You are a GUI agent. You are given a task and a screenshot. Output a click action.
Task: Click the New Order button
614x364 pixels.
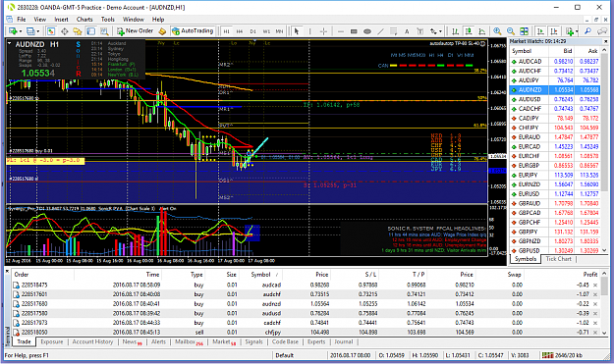pyautogui.click(x=136, y=30)
